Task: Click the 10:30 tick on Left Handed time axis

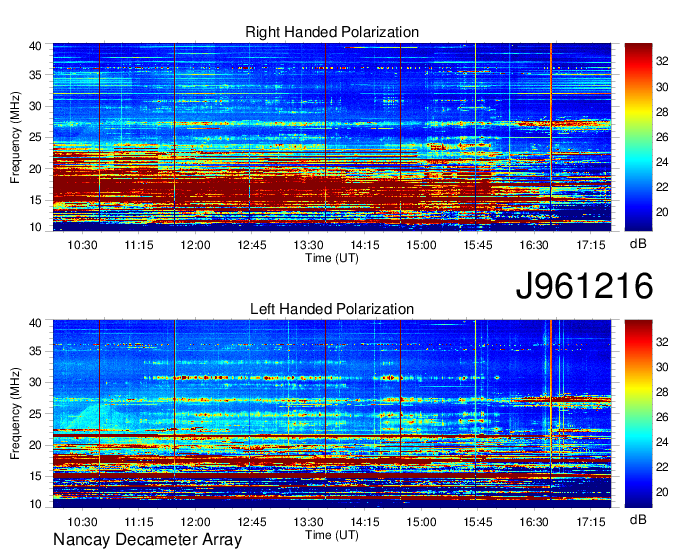Action: coord(82,522)
